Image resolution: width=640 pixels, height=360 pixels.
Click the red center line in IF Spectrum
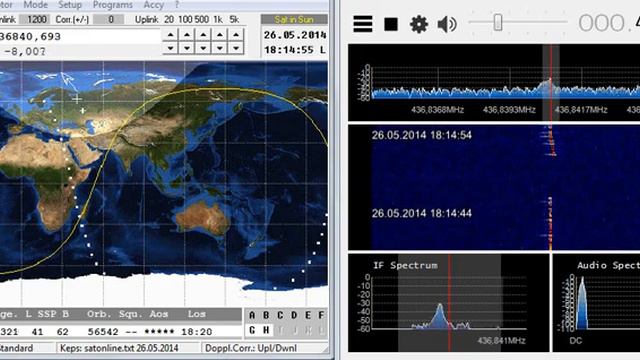(449, 302)
